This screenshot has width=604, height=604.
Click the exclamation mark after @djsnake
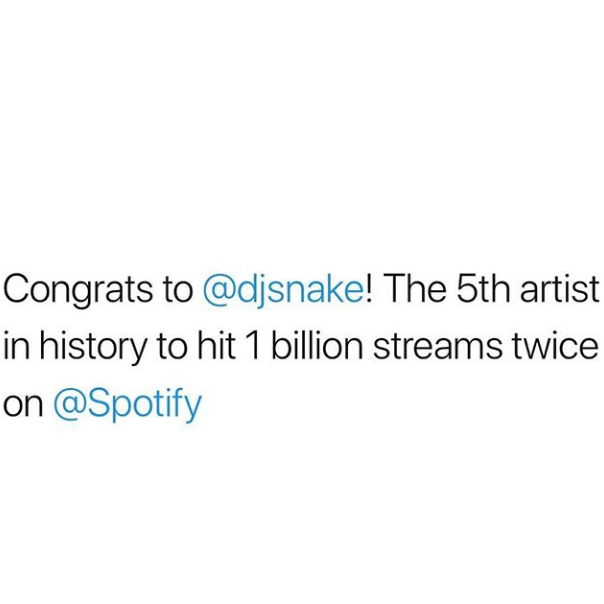369,288
